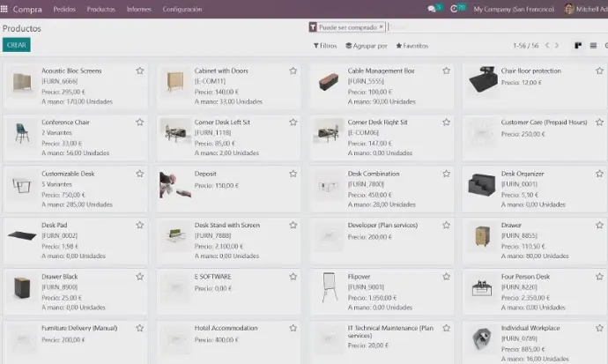Mark Flipover as favorite with star
The image size is (608, 364).
446,277
